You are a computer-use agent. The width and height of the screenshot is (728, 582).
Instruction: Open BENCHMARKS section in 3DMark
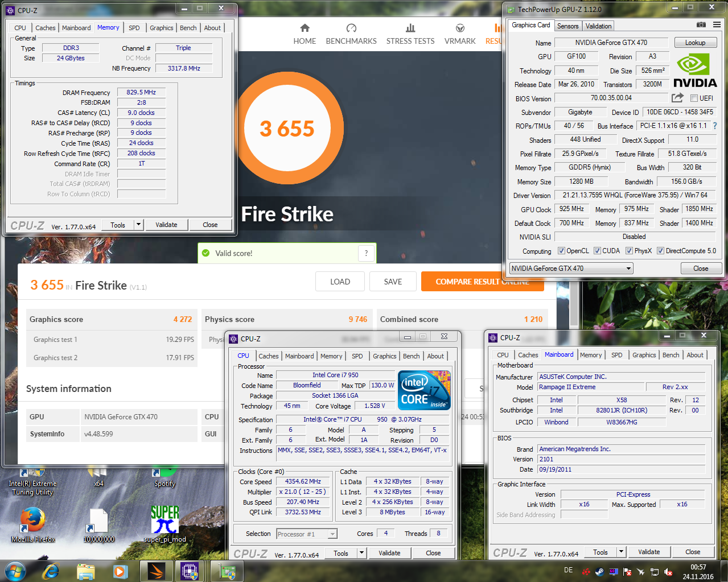click(x=351, y=34)
